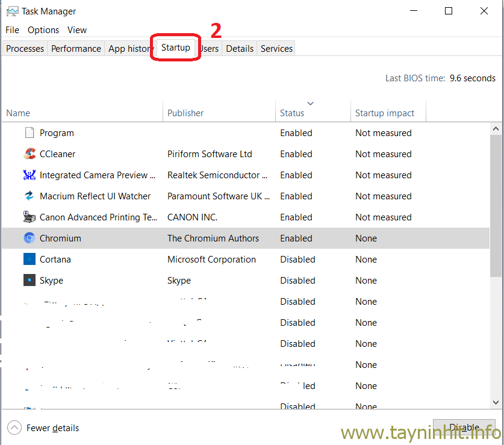Select the Macrium Reflect UI Watcher icon

click(30, 196)
